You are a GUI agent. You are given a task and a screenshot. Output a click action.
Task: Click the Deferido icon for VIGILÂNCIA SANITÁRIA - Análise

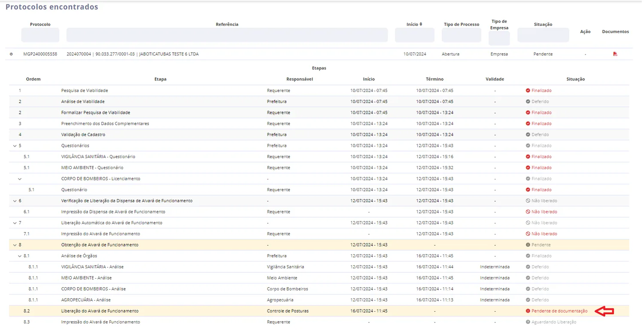(528, 267)
